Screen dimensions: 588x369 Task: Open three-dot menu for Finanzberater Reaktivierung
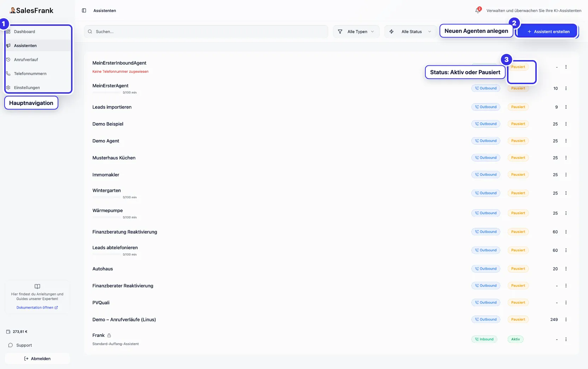566,286
